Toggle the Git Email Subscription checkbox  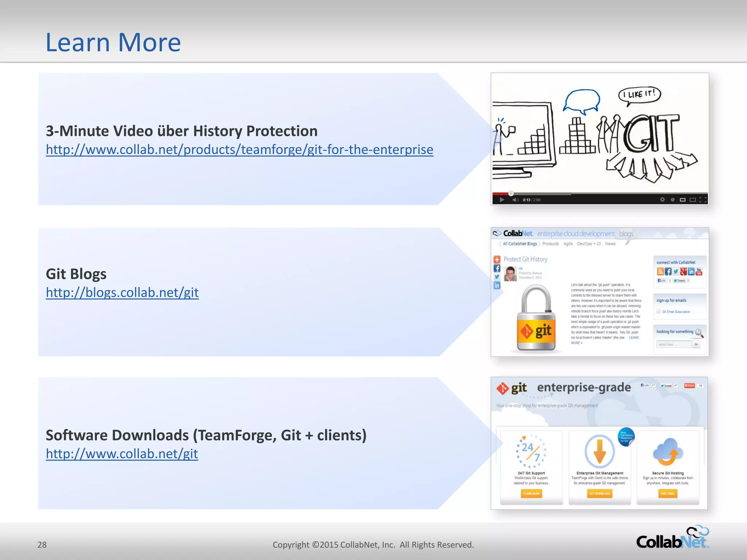click(x=659, y=311)
